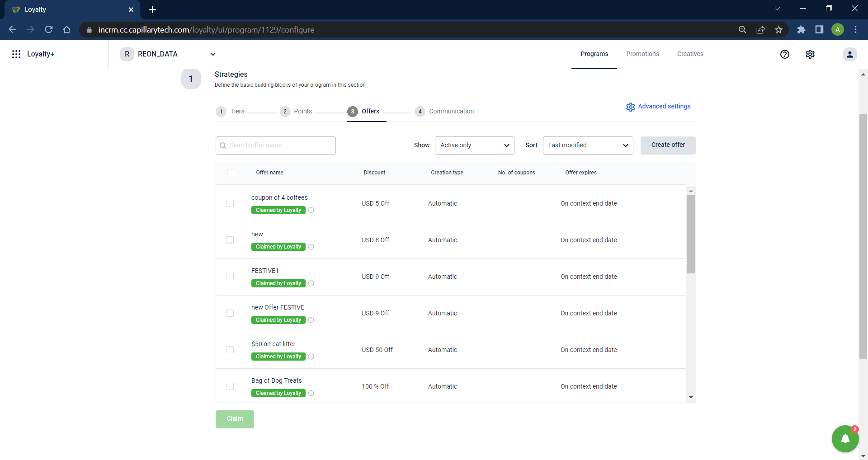This screenshot has width=868, height=460.
Task: Select the checkbox for offer 'new'
Action: click(230, 240)
